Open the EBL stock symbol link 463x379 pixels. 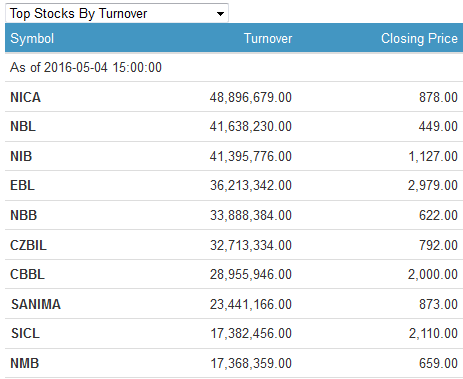pyautogui.click(x=22, y=185)
